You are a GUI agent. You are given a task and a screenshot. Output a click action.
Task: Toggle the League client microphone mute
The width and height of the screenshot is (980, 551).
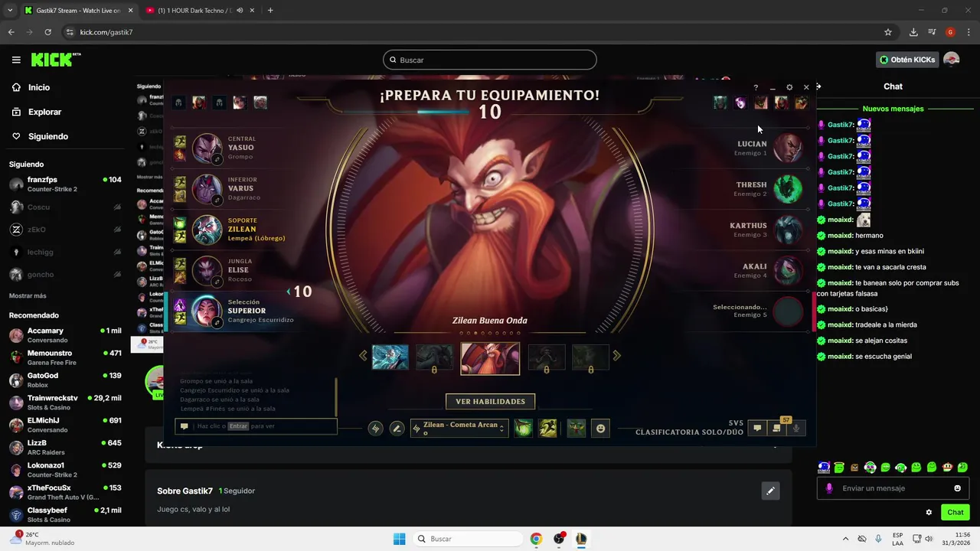pos(796,428)
